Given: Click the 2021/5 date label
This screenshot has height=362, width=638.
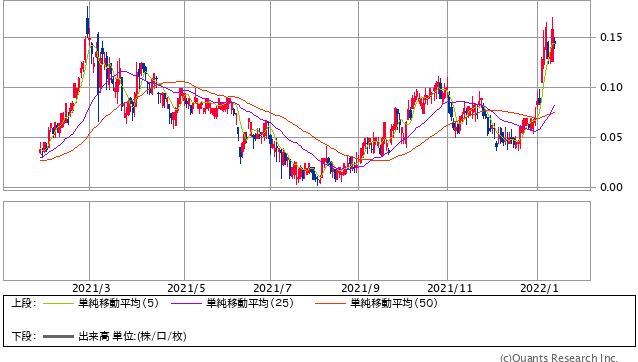Looking at the screenshot, I should [186, 288].
